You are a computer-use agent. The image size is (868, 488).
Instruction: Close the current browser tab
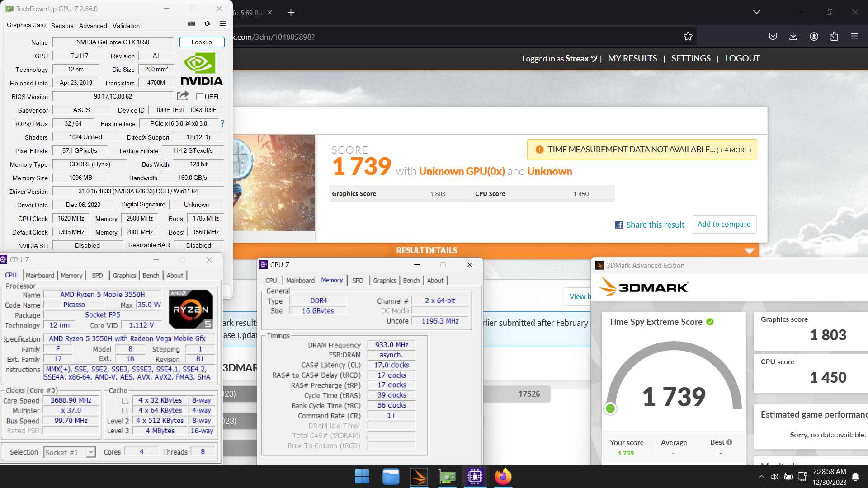click(x=269, y=13)
